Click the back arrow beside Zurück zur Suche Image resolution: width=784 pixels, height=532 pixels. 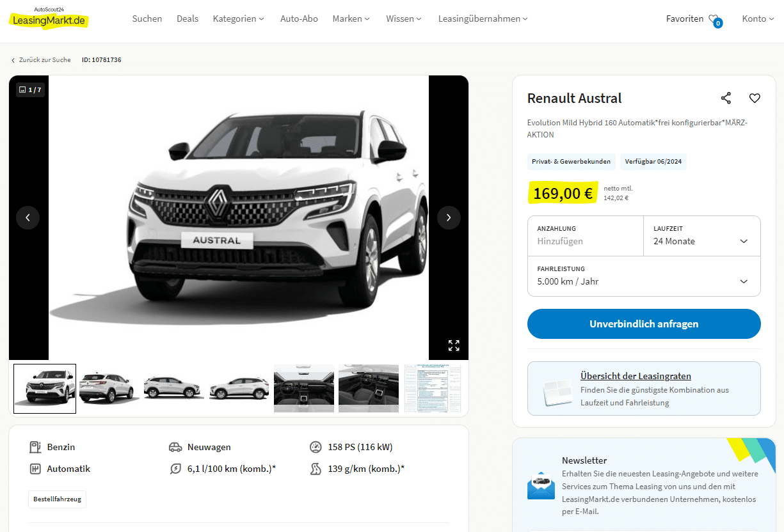click(x=13, y=60)
